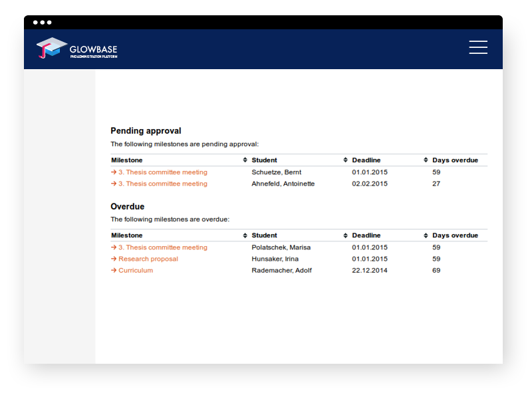Image resolution: width=532 pixels, height=399 pixels.
Task: Click Milestone header in Pending approval table
Action: coord(127,160)
